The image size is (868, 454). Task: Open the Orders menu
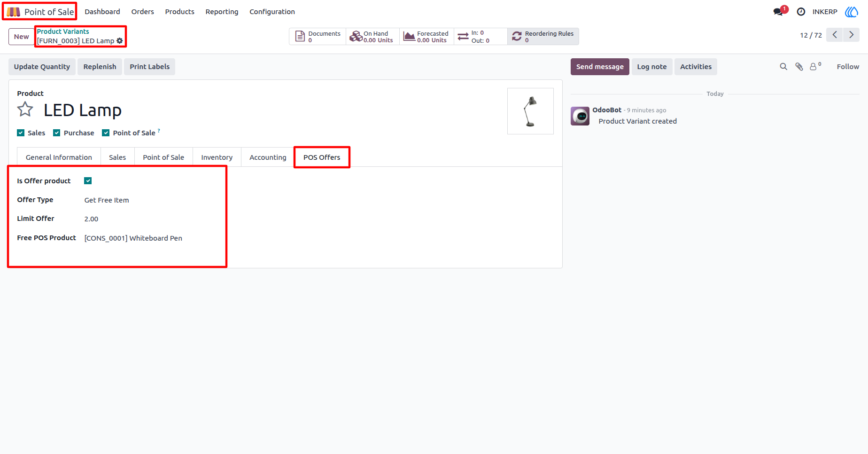pyautogui.click(x=142, y=12)
